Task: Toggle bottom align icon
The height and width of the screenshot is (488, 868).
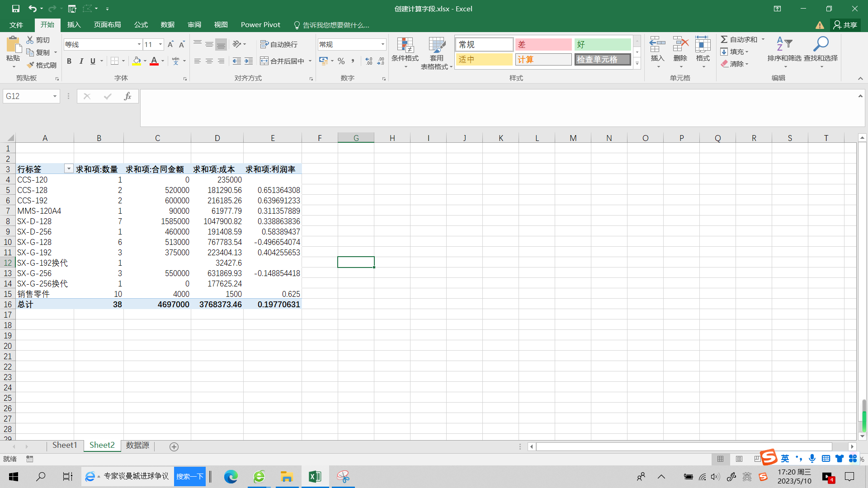Action: pos(221,44)
